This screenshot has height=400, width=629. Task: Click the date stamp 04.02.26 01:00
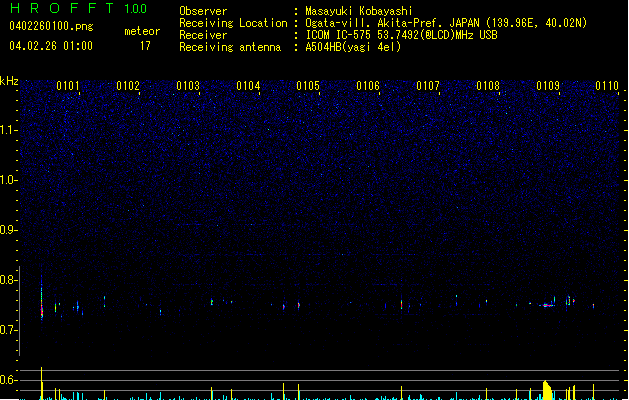point(51,46)
